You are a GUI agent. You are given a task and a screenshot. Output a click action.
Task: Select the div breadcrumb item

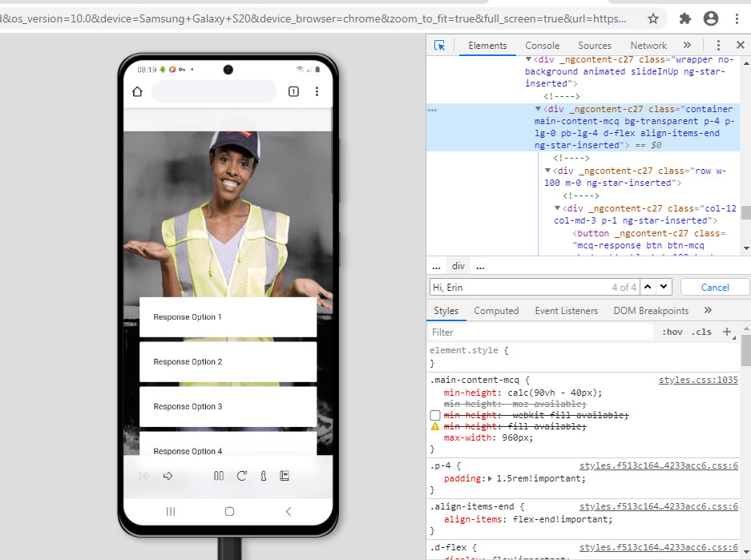[x=458, y=266]
